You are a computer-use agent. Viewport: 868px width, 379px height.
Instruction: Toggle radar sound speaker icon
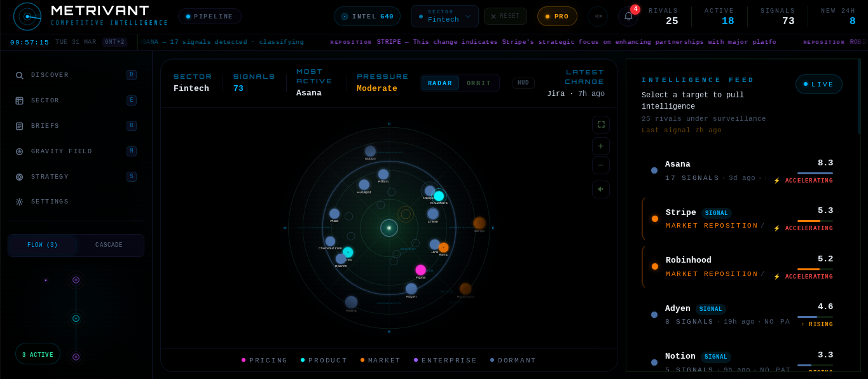coord(601,189)
